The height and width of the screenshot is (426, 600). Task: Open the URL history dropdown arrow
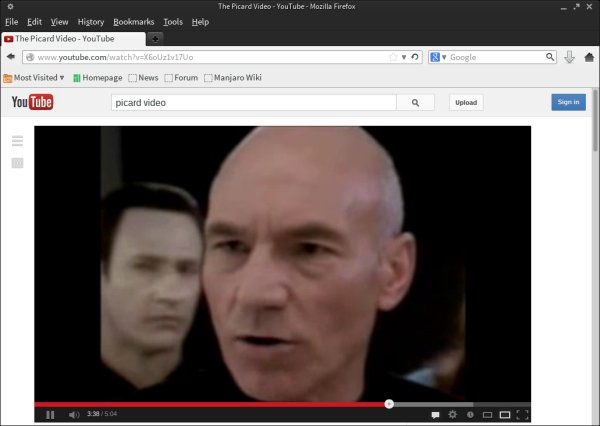tap(405, 57)
